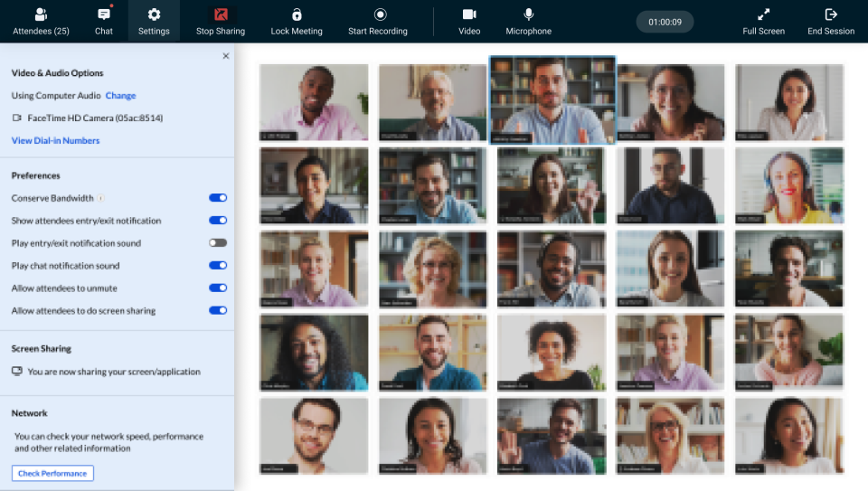
Task: Select the man in pink shirt video tile
Action: 314,102
